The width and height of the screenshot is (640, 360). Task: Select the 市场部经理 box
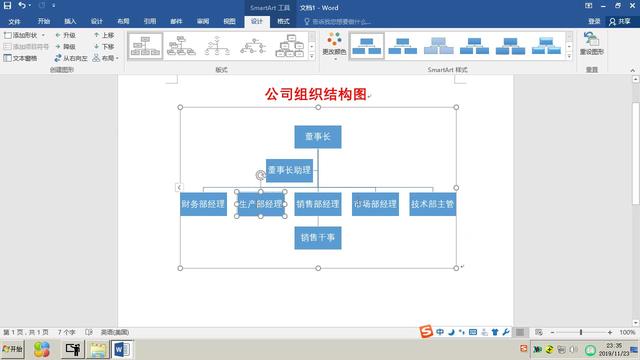(375, 204)
